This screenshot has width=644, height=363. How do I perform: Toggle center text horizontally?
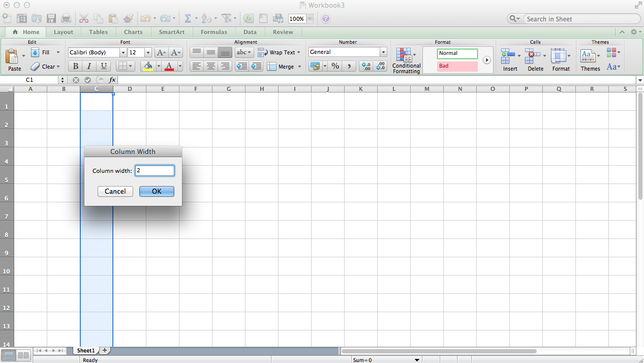(211, 66)
